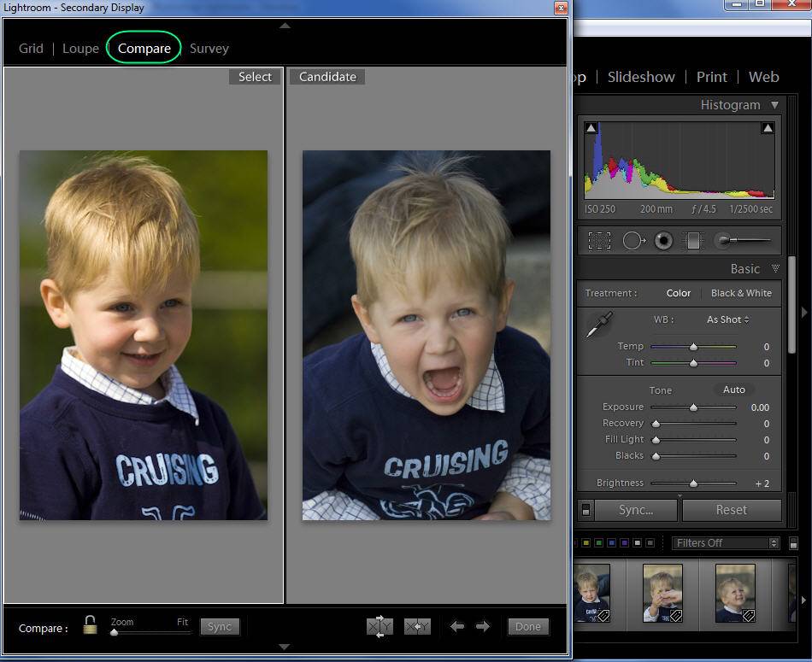
Task: Select the Crop Overlay tool
Action: (599, 241)
